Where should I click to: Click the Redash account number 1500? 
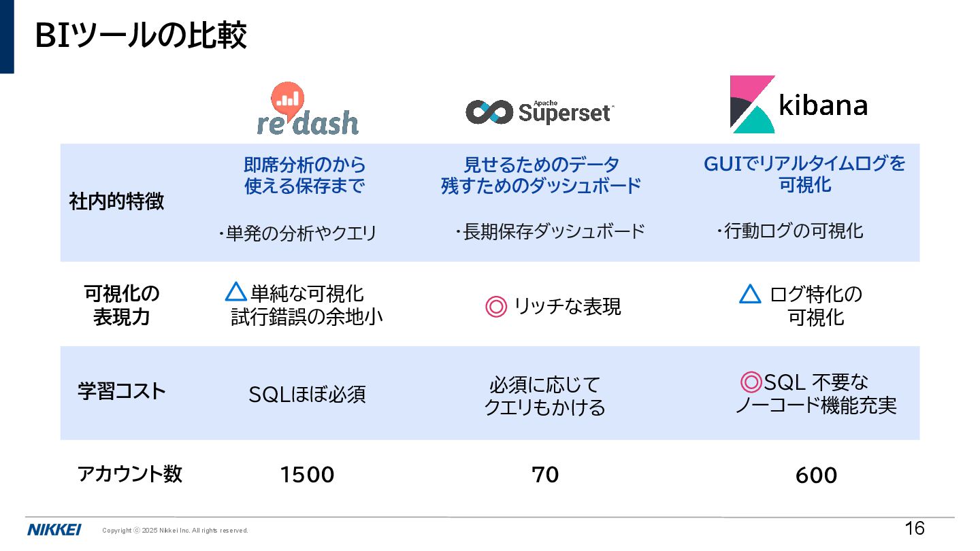[308, 475]
